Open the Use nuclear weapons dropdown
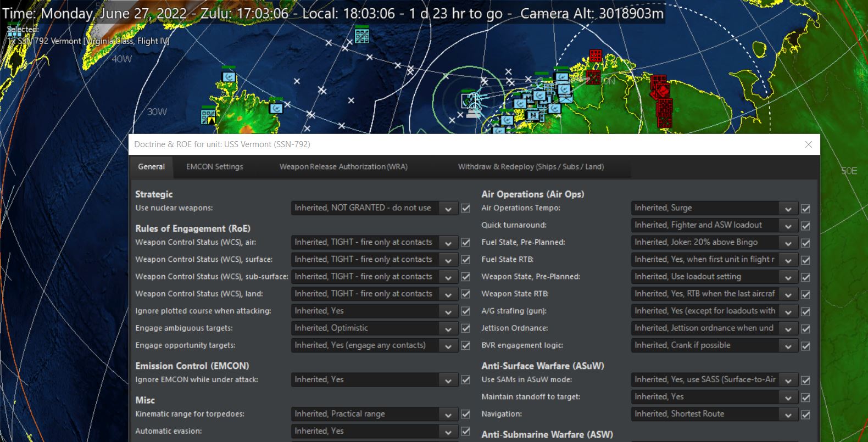Screen dimensions: 868x442 coord(375,208)
